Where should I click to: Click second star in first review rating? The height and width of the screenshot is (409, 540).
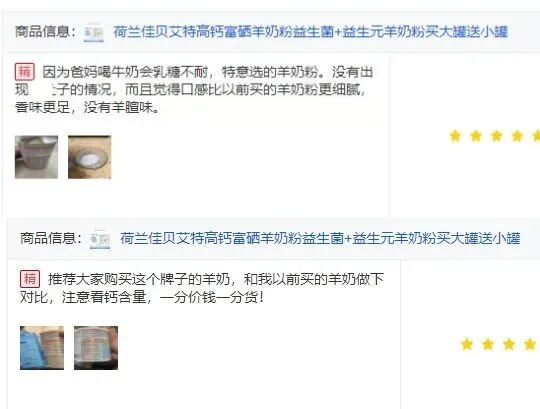476,136
